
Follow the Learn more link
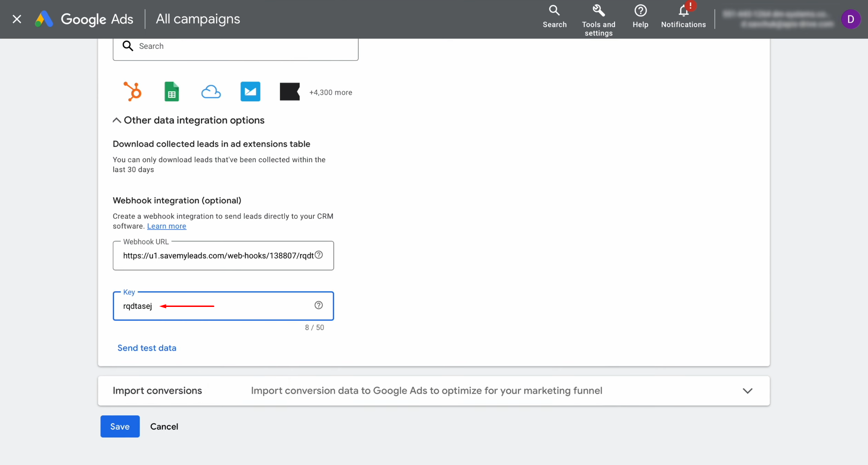click(166, 226)
